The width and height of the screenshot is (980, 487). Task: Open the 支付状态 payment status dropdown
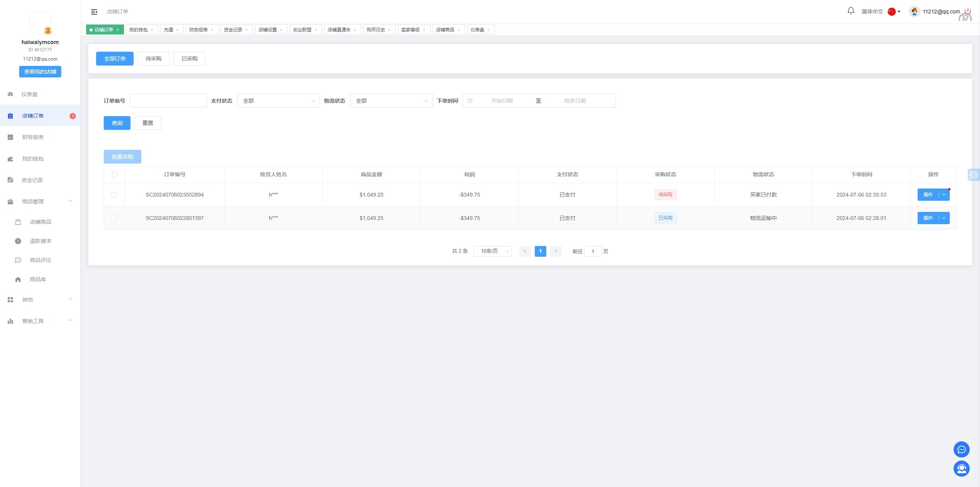pos(278,101)
